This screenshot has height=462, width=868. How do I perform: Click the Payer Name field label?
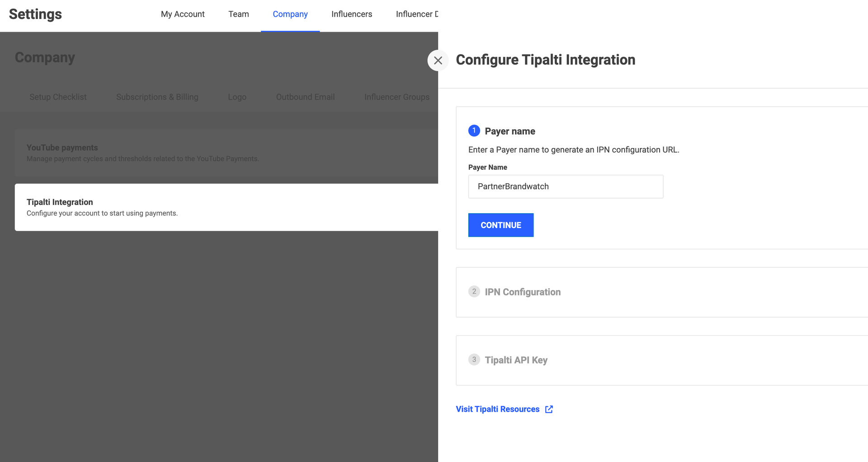(488, 167)
